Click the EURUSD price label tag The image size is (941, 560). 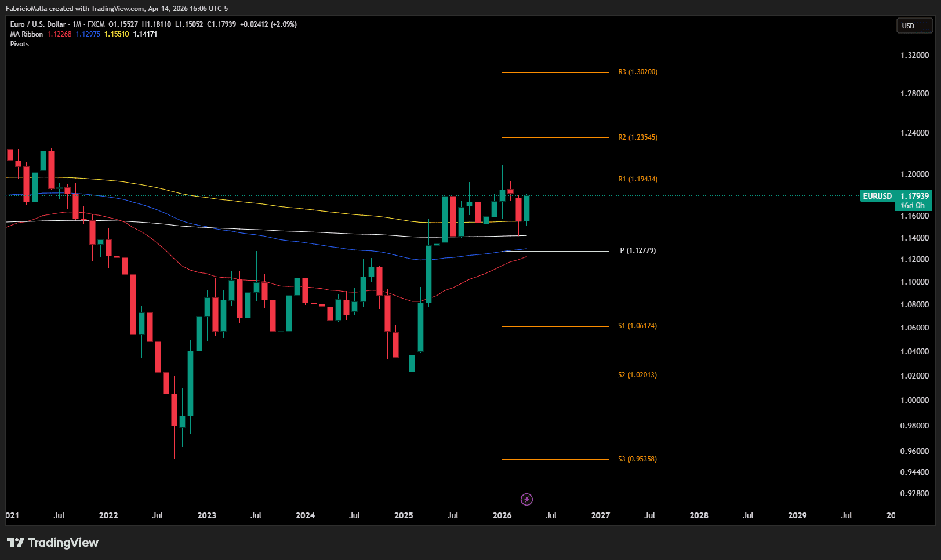(877, 196)
